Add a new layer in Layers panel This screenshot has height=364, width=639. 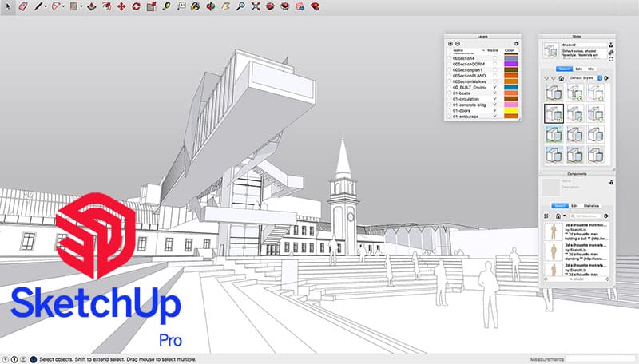[450, 44]
